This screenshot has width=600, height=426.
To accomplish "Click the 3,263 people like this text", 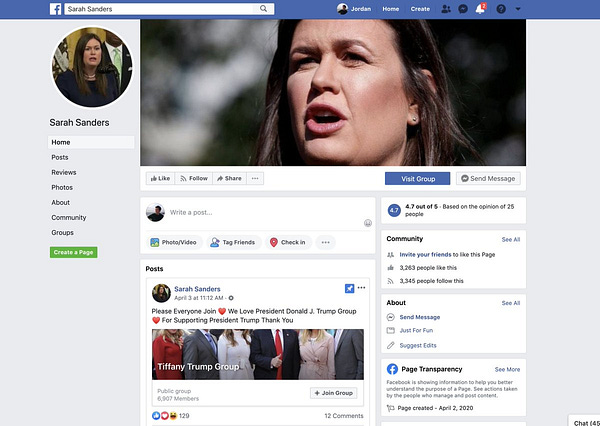I will tap(428, 268).
